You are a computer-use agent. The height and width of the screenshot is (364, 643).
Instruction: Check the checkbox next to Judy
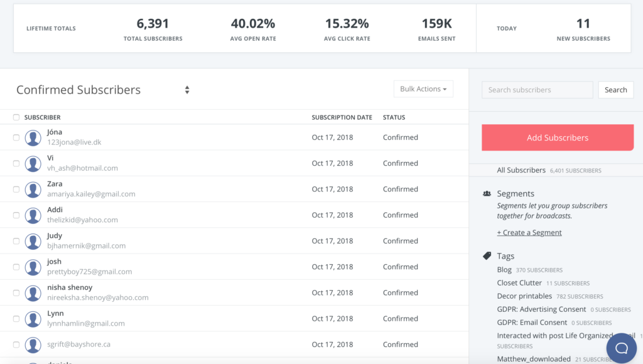(17, 240)
